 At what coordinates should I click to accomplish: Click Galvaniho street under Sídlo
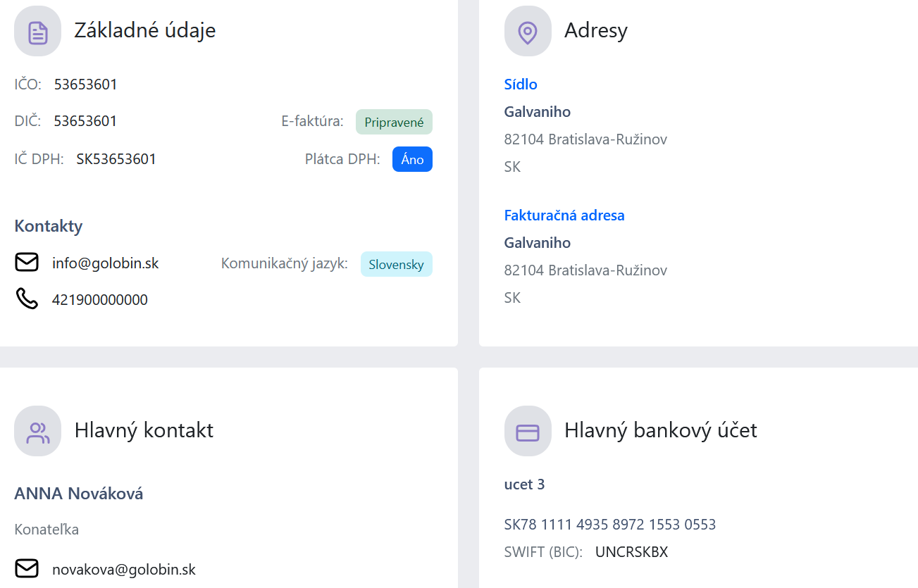tap(538, 112)
